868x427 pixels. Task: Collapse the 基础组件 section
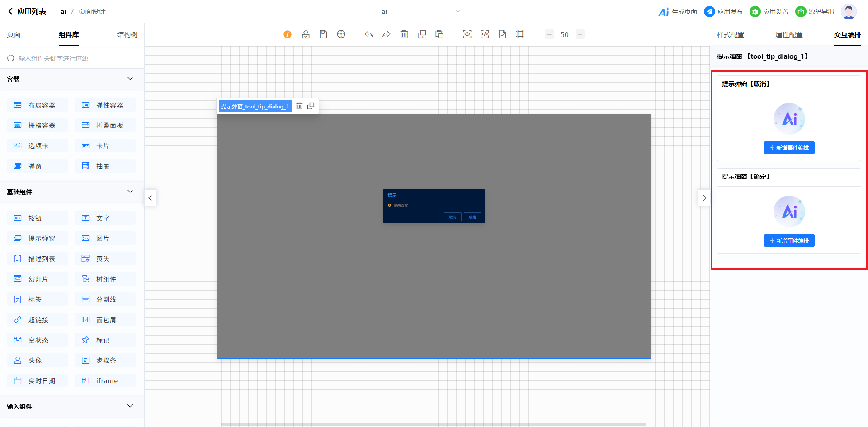click(x=130, y=192)
